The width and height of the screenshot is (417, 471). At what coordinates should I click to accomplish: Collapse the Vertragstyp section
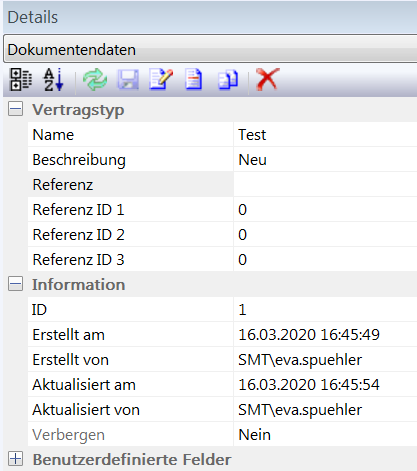[15, 109]
